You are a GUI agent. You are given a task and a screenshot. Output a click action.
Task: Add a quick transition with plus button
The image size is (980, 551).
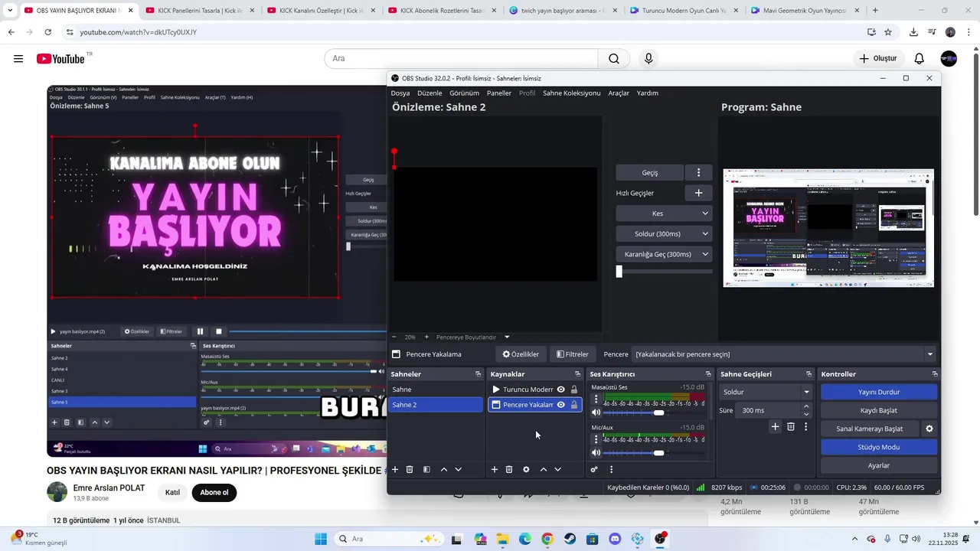tap(698, 193)
